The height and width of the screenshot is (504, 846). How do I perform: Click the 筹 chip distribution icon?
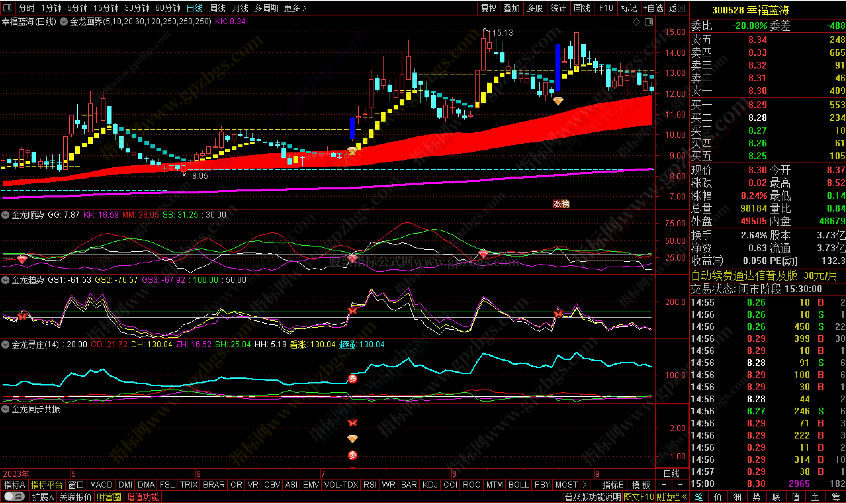click(x=835, y=497)
